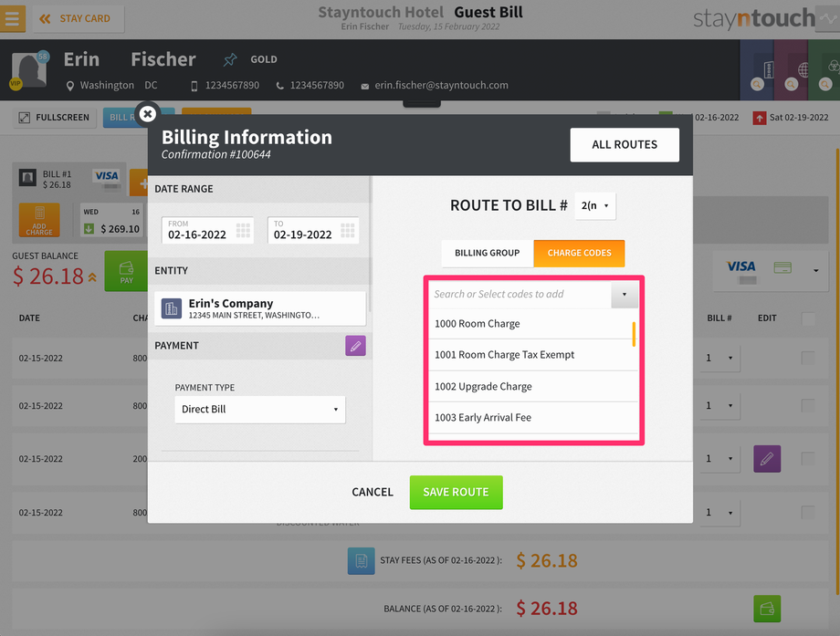
Task: Open the Route to Bill number dropdown
Action: coord(595,205)
